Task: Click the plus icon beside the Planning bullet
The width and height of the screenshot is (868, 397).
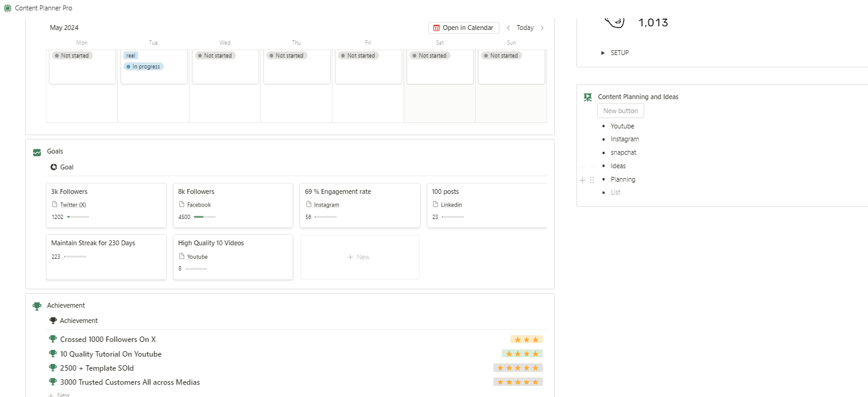Action: click(x=583, y=180)
